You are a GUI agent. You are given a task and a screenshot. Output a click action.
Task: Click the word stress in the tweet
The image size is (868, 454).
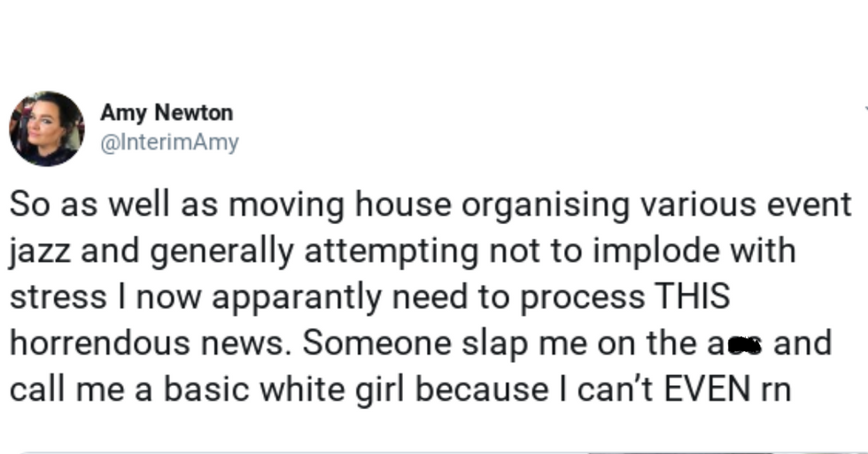tap(58, 297)
